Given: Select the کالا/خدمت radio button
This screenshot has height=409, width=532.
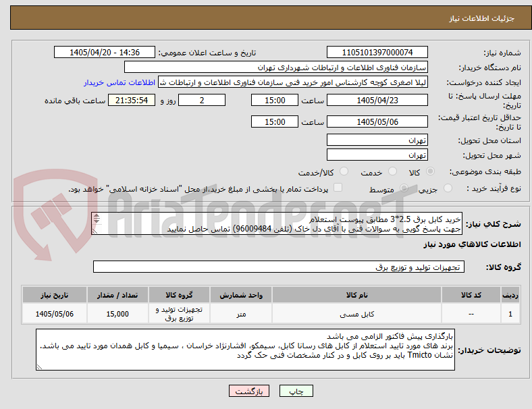Looking at the screenshot, I should pyautogui.click(x=344, y=171).
